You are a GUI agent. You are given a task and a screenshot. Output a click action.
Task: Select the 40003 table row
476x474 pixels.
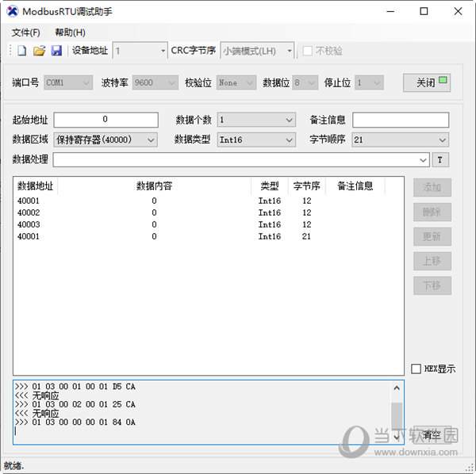coord(208,224)
